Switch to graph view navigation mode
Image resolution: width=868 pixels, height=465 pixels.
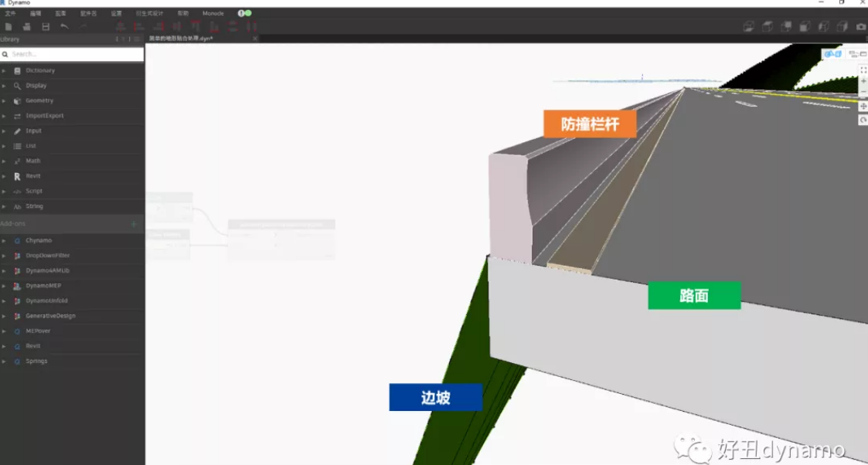(x=857, y=53)
